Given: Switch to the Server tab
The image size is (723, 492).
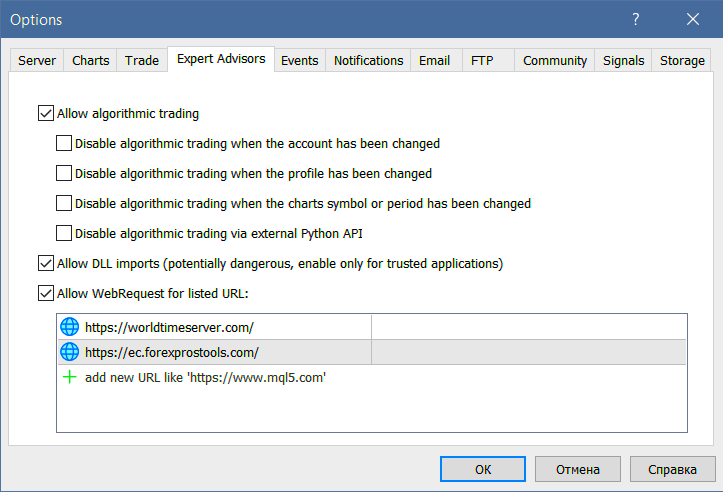Looking at the screenshot, I should [x=37, y=61].
